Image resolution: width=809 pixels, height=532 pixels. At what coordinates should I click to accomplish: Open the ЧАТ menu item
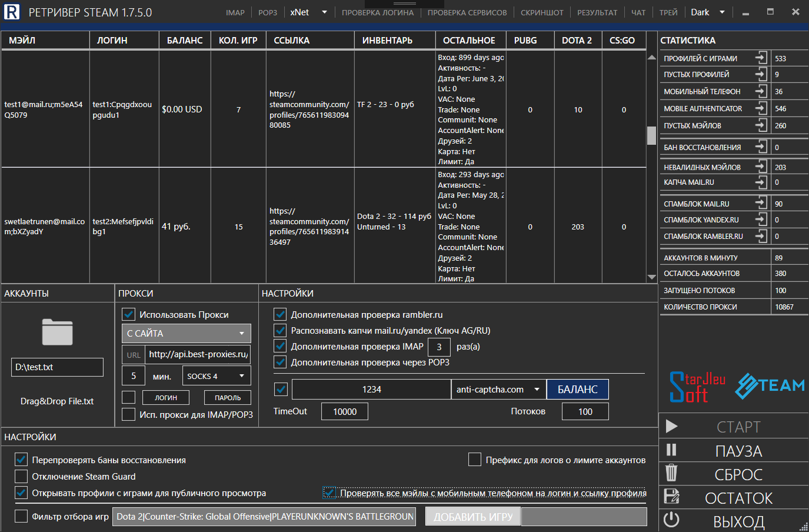(638, 12)
